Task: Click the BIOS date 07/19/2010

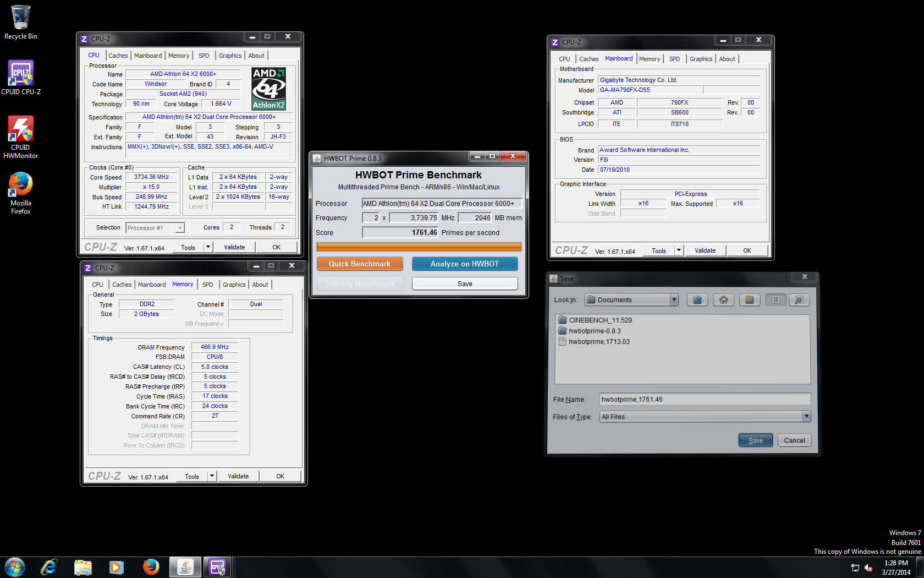Action: pos(679,170)
